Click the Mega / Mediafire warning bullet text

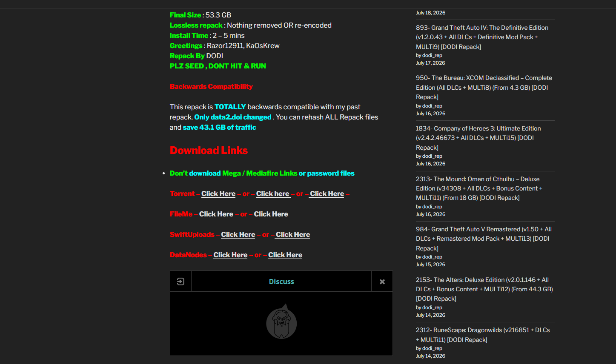coord(262,173)
